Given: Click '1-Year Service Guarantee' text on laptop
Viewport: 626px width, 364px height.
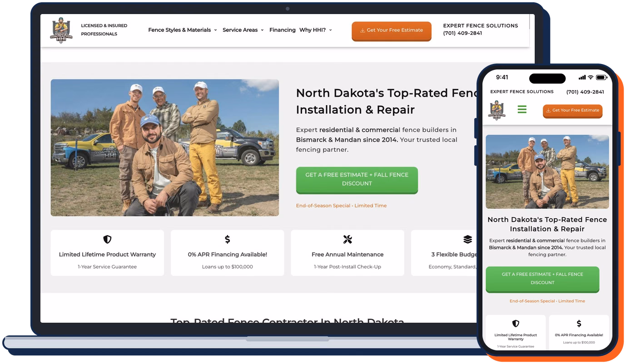Looking at the screenshot, I should (107, 267).
